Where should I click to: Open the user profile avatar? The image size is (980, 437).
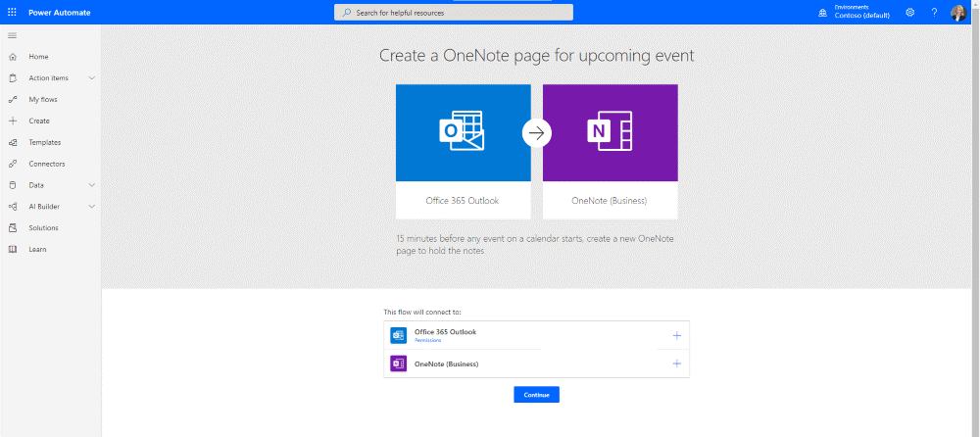click(958, 12)
